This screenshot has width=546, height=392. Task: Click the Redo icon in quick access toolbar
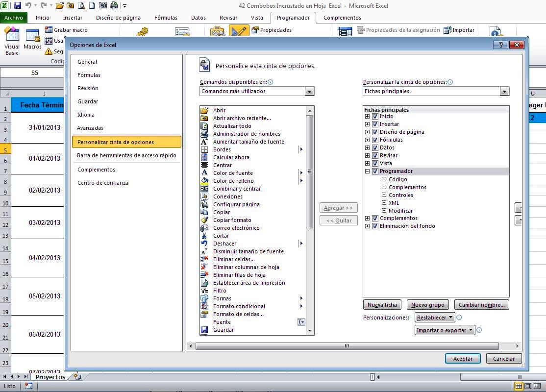coord(44,5)
